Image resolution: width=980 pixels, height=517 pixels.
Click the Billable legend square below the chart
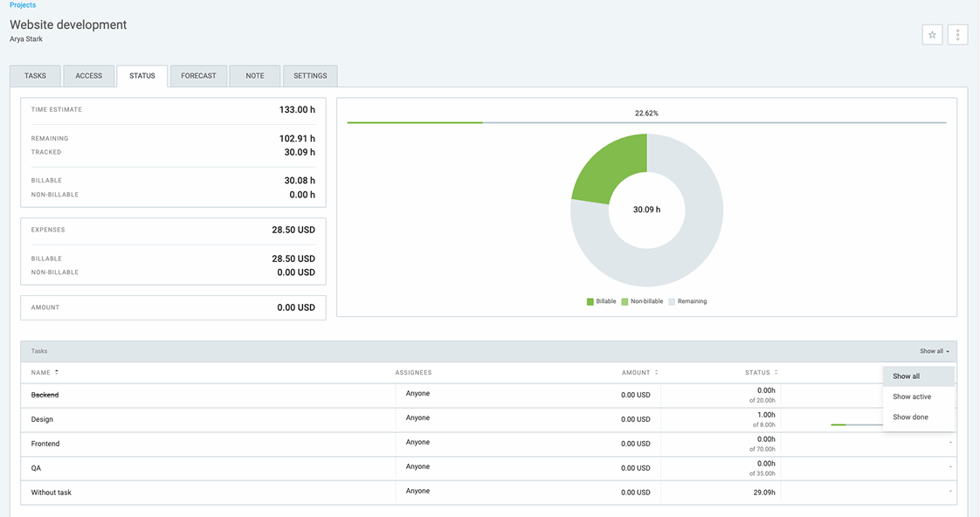pos(590,301)
